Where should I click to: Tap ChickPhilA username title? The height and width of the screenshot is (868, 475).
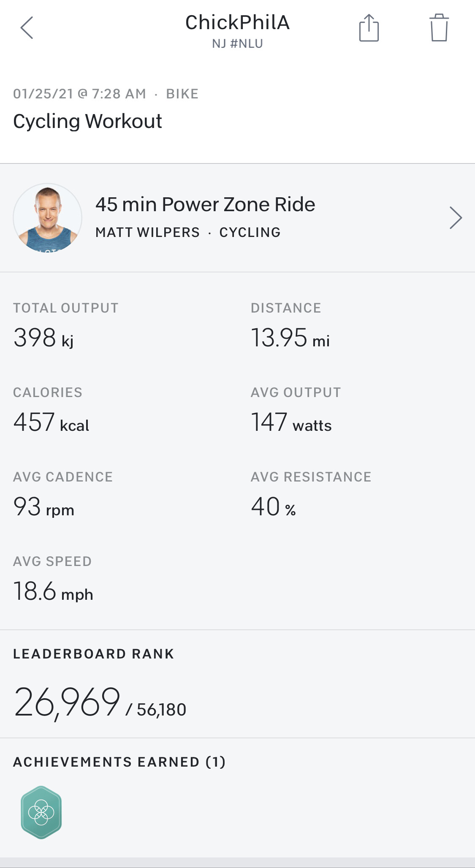tap(237, 23)
